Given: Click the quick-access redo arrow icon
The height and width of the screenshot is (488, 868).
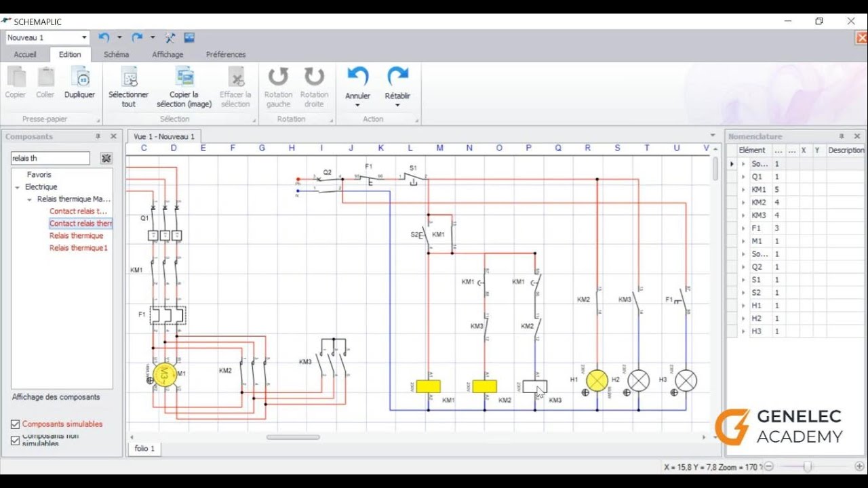Looking at the screenshot, I should [137, 37].
